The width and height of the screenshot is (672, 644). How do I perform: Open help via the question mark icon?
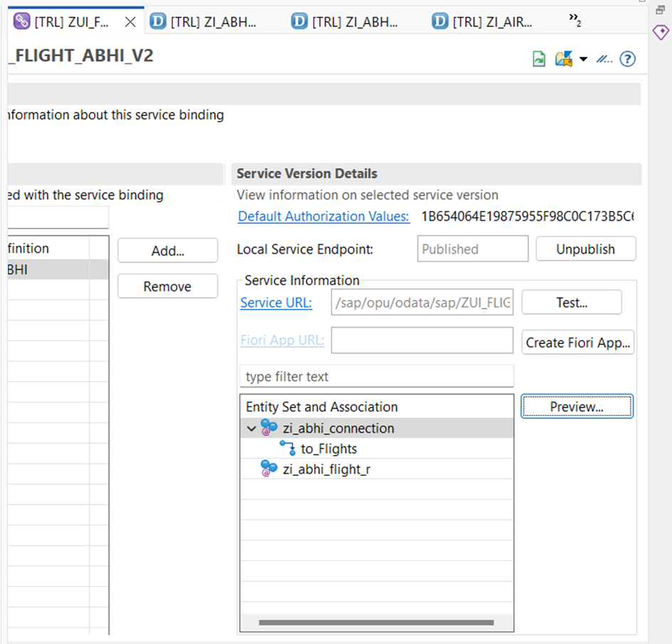tap(627, 59)
